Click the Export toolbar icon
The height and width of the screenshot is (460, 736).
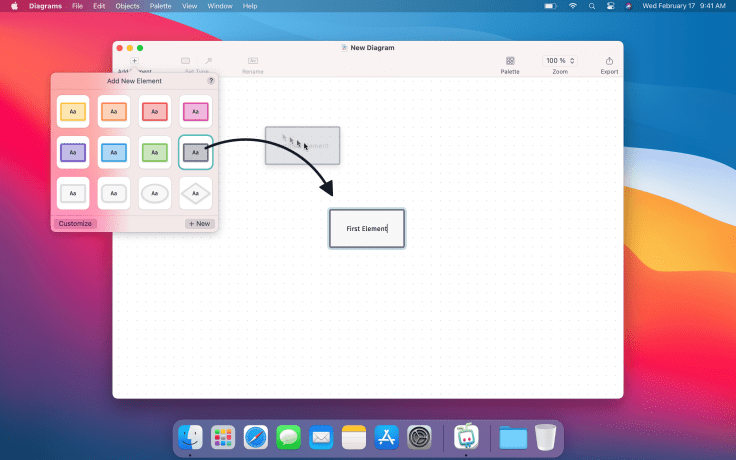(x=609, y=61)
